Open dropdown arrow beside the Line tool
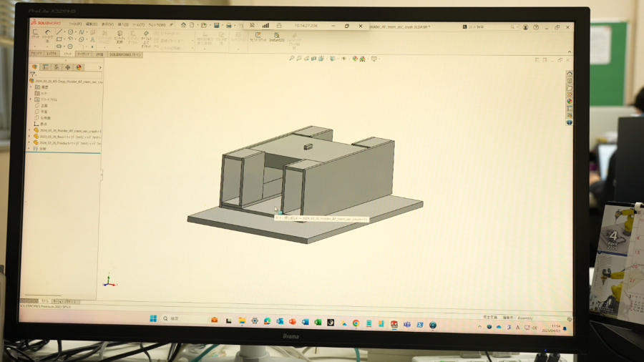Viewport: 644px width, 362px height. coord(64,31)
